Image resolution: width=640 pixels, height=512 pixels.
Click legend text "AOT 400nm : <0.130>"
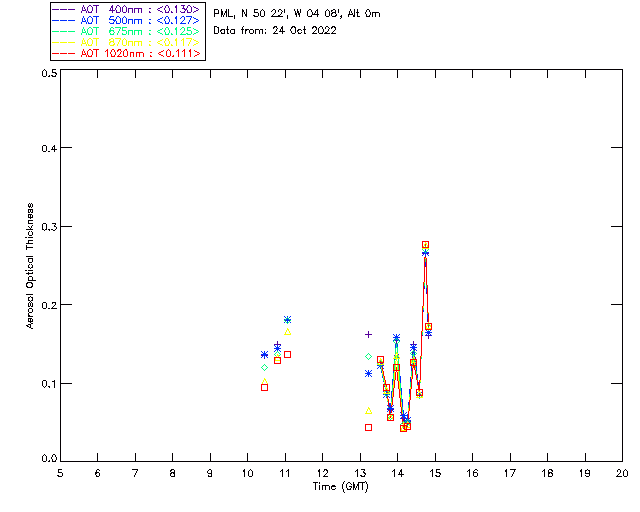pyautogui.click(x=140, y=9)
